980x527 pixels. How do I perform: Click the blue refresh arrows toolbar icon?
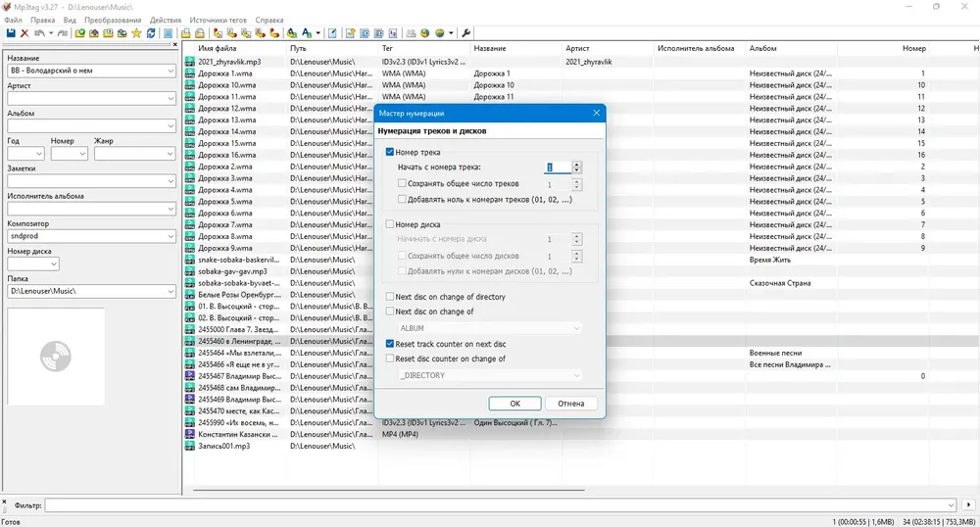151,33
